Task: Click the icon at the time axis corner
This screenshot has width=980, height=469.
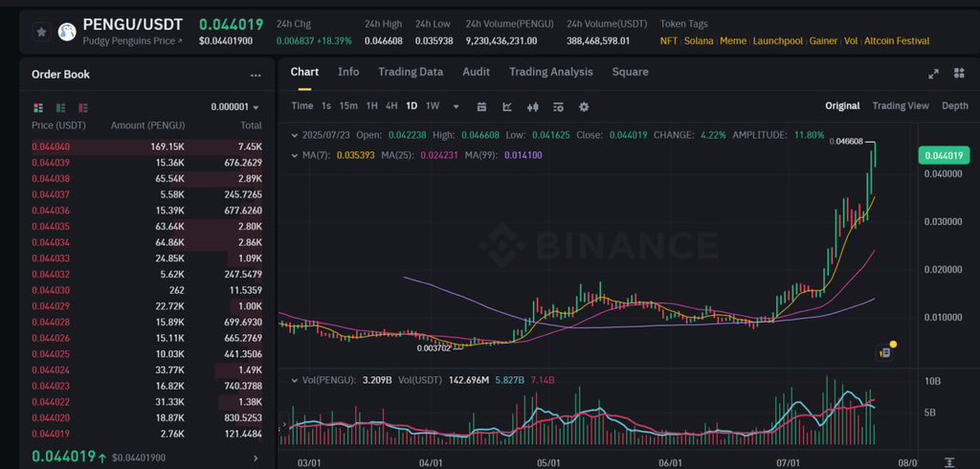Action: click(x=950, y=462)
